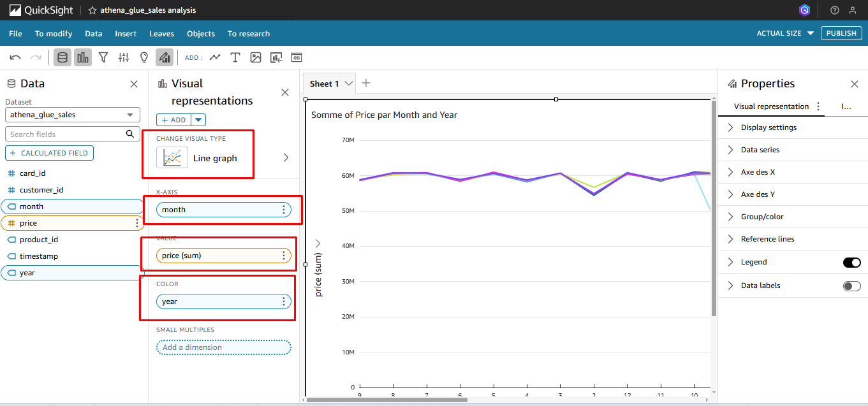Click the Publish button

click(841, 33)
